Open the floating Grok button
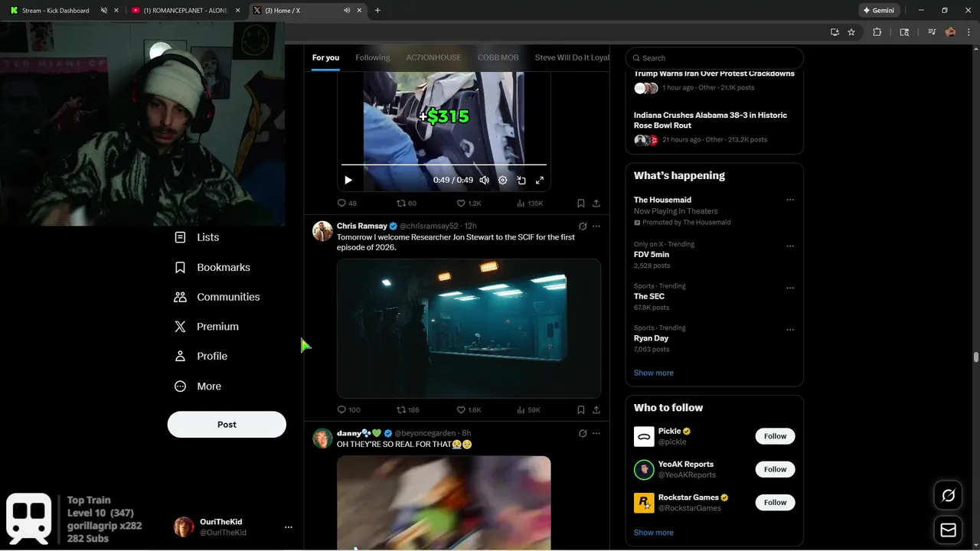This screenshot has height=551, width=980. [949, 496]
